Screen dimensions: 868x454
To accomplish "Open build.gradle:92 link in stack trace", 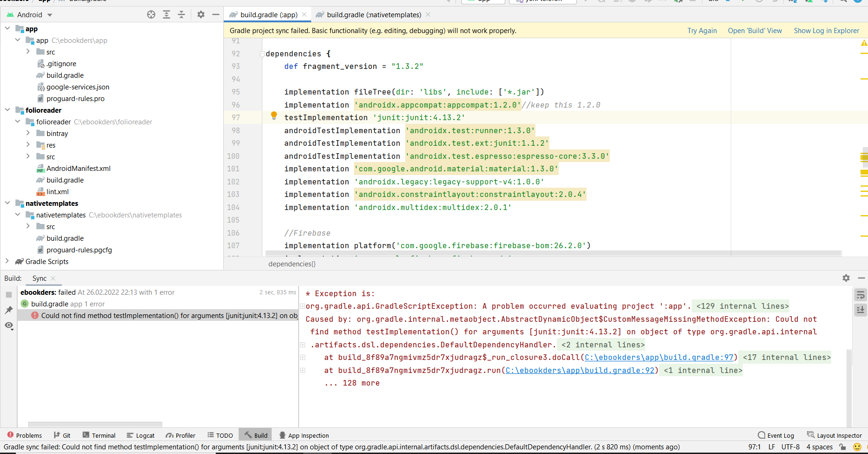I will point(580,370).
